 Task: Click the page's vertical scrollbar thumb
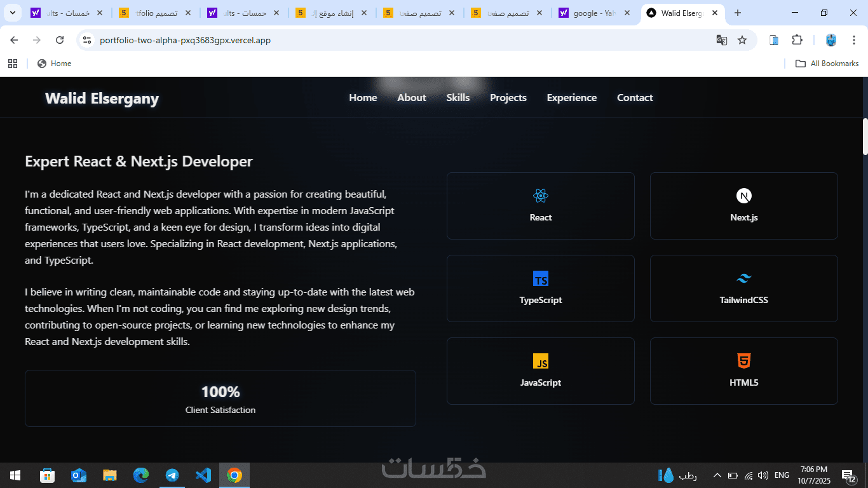[x=865, y=137]
